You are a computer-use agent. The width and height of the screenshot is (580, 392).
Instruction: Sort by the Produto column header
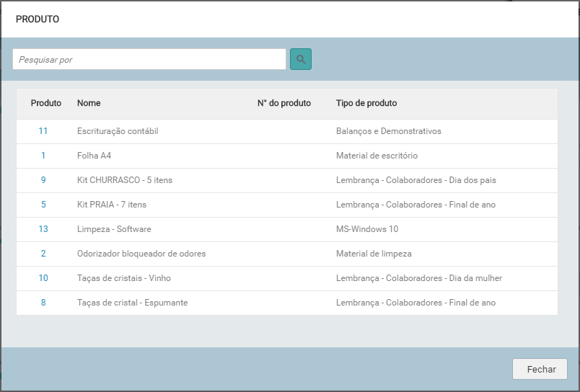click(46, 103)
